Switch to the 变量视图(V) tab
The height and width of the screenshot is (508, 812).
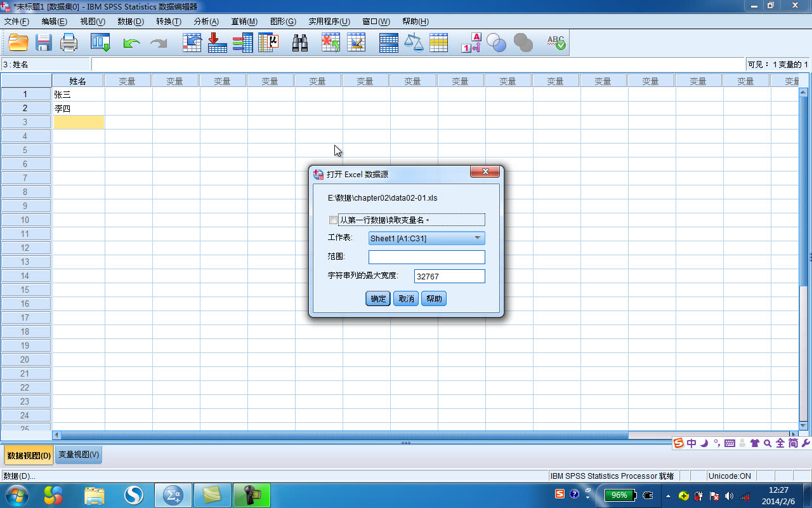pyautogui.click(x=79, y=455)
